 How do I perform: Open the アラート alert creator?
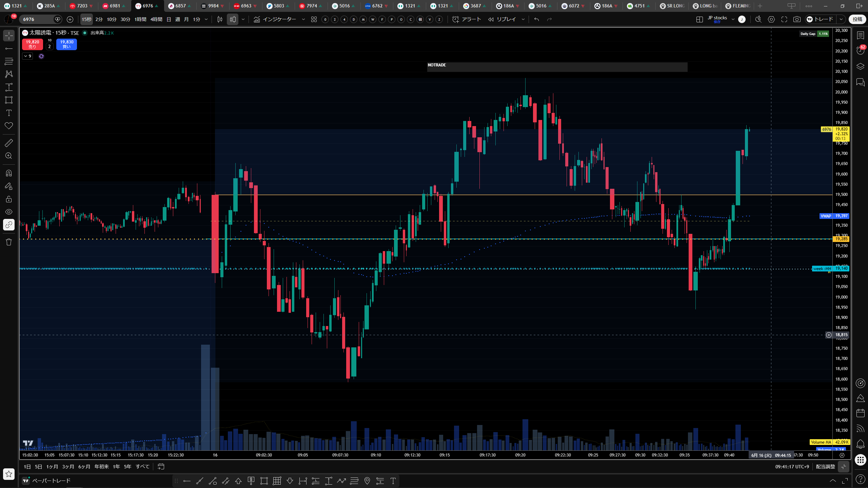click(467, 19)
